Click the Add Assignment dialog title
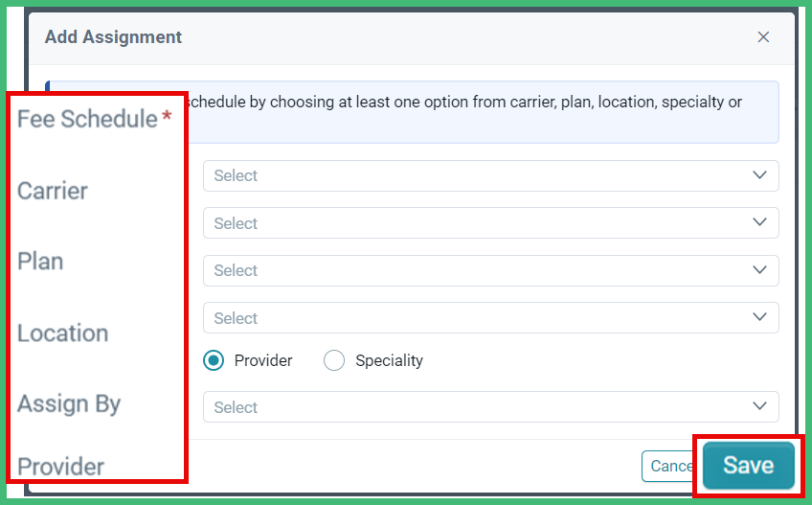 [x=113, y=37]
